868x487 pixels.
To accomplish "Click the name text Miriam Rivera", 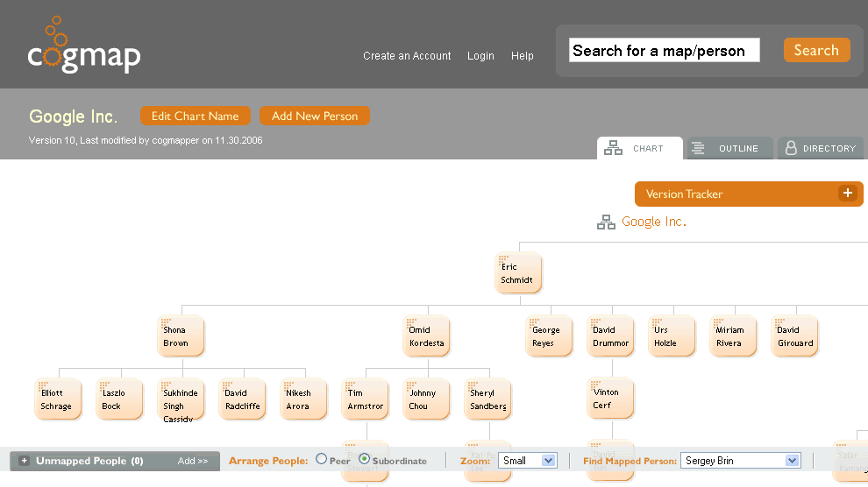I will pos(729,336).
